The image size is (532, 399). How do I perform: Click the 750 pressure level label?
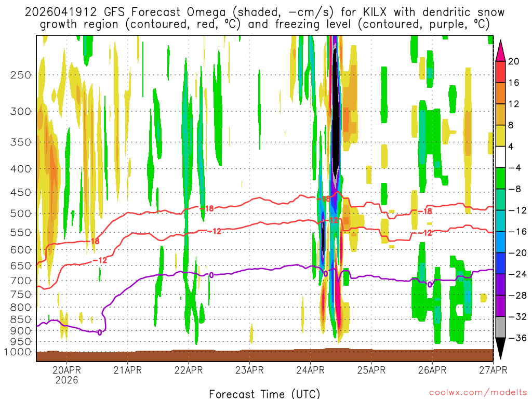[x=21, y=294]
